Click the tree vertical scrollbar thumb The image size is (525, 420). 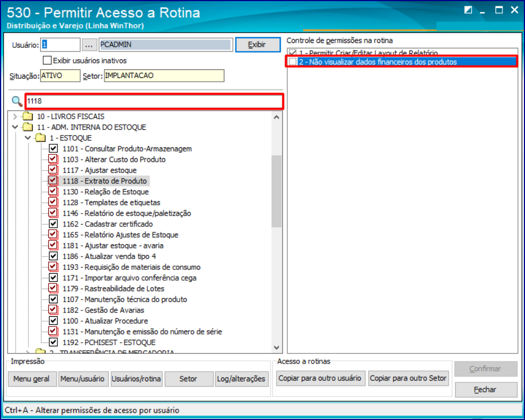click(276, 191)
